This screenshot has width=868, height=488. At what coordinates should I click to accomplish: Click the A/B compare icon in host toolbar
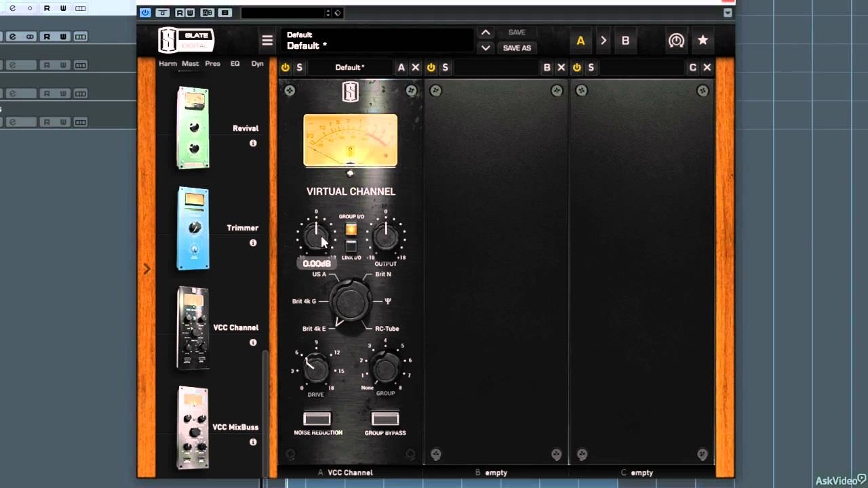click(208, 13)
